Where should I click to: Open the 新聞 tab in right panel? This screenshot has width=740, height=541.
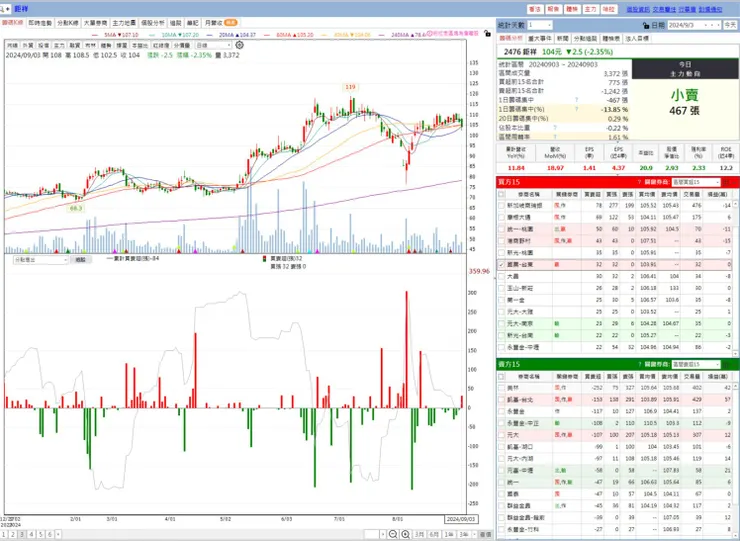pos(563,38)
